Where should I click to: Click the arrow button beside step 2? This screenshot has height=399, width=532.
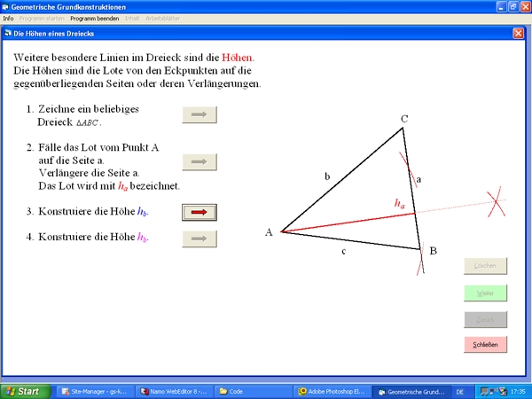[x=199, y=161]
